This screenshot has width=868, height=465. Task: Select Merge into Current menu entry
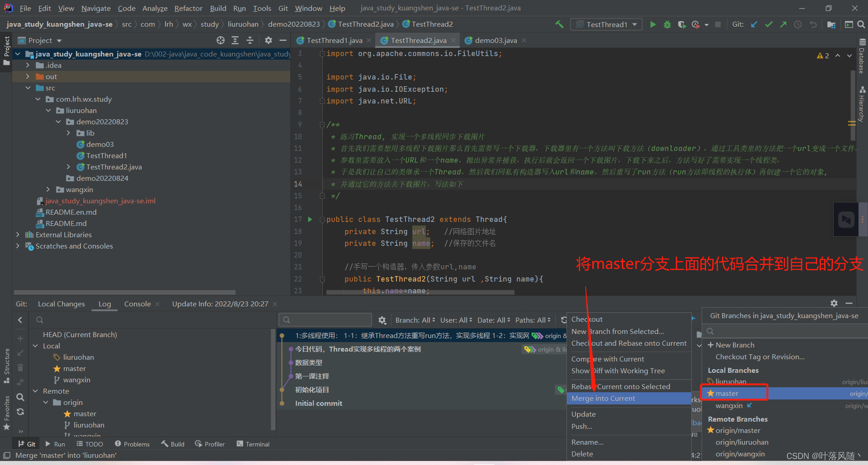point(629,398)
